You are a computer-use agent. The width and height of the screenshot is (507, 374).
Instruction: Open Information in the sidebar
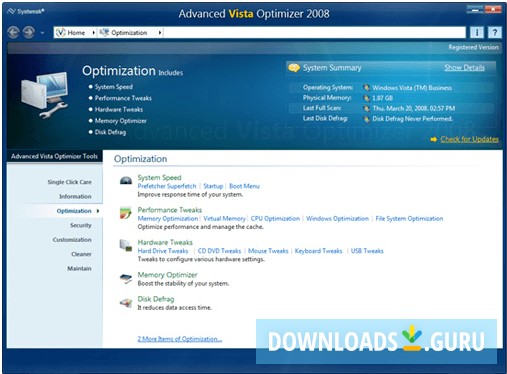[x=75, y=196]
